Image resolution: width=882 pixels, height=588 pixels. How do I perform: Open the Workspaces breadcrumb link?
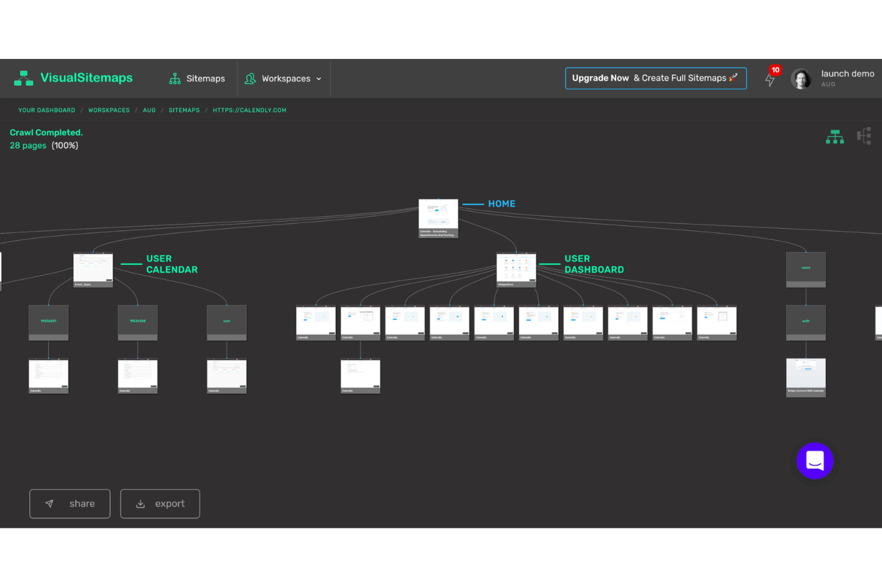(x=109, y=110)
